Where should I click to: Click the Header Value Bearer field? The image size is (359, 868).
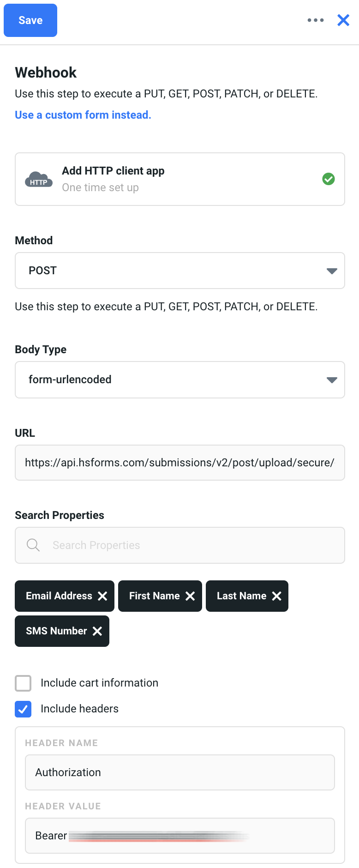180,836
